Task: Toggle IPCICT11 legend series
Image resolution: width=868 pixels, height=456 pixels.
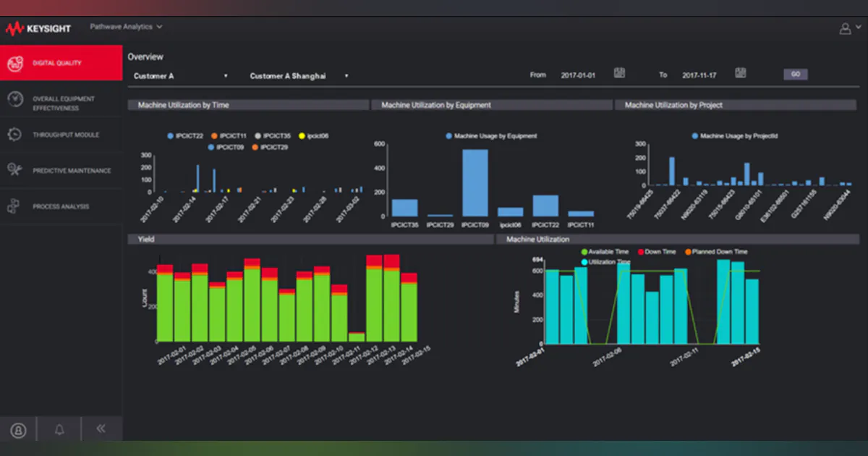Action: pos(229,135)
